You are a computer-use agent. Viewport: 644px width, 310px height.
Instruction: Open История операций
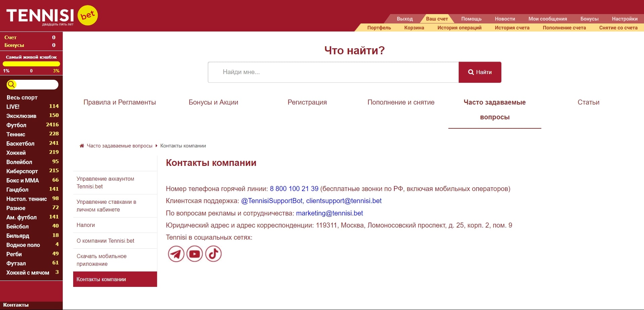[x=459, y=27]
